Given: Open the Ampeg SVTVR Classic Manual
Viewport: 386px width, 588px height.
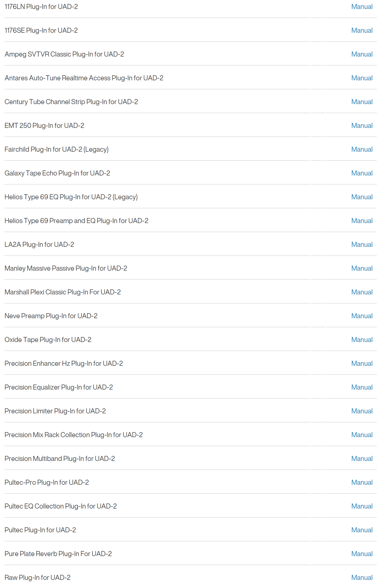Looking at the screenshot, I should [362, 54].
